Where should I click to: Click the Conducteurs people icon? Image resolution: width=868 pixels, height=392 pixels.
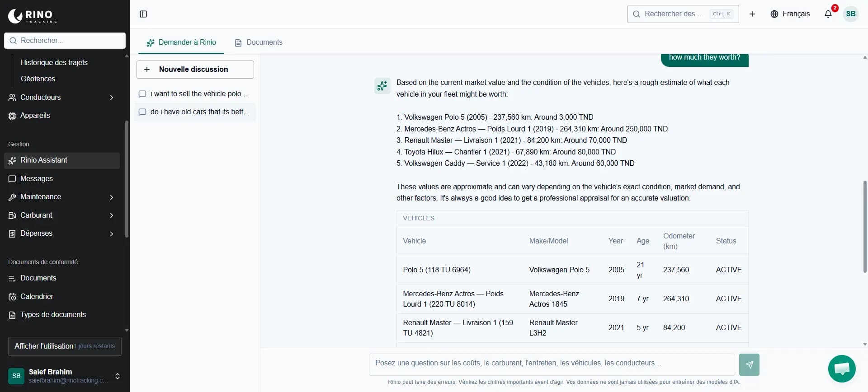click(12, 98)
